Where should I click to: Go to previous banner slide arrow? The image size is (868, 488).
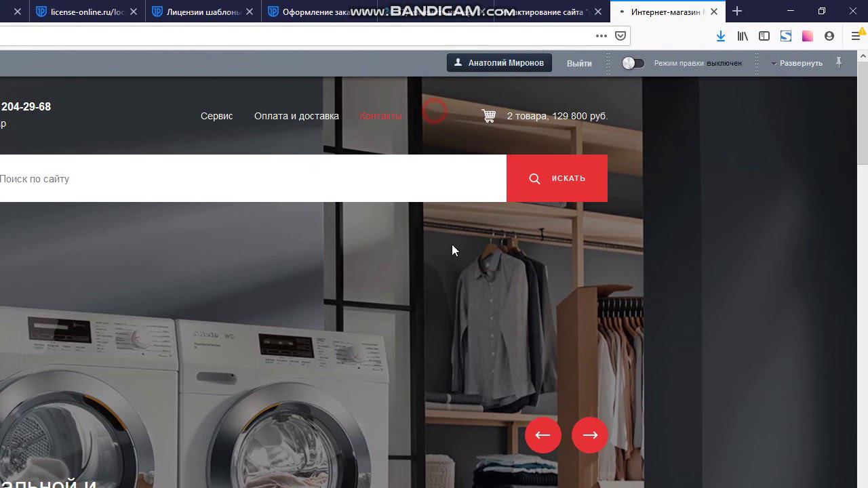[x=542, y=435]
